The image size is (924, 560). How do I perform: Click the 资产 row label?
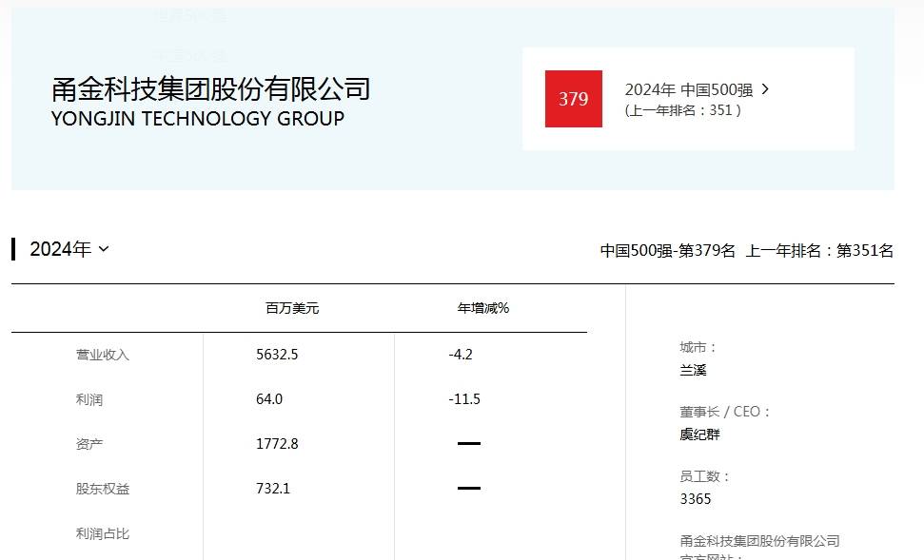[x=89, y=444]
